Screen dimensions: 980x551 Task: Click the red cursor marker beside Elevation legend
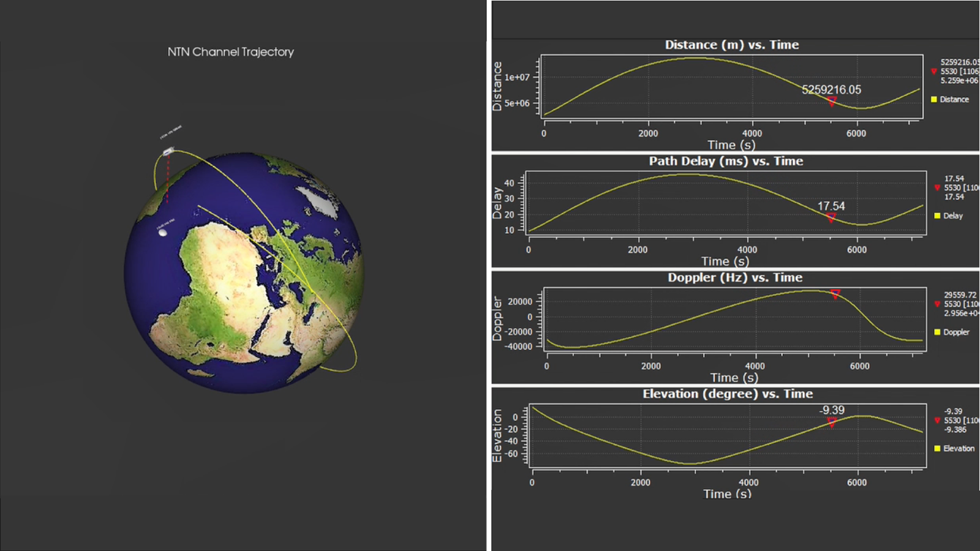[938, 421]
